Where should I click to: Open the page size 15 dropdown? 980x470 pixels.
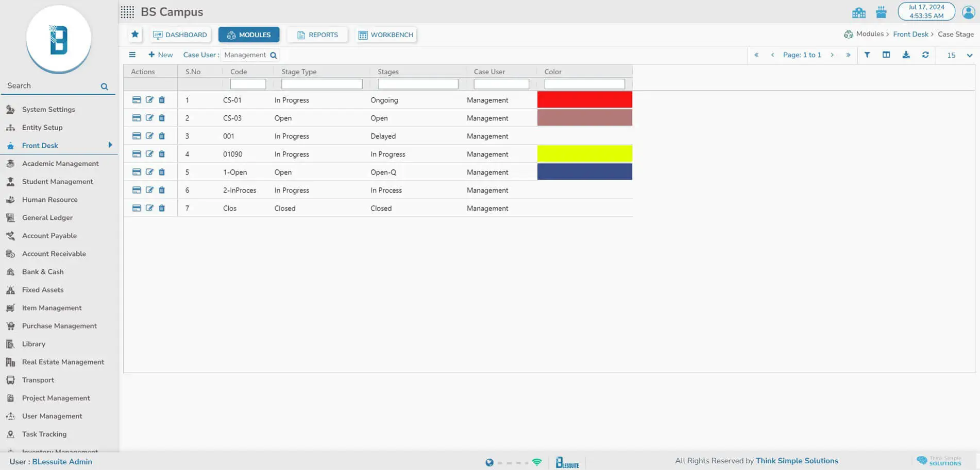point(969,55)
